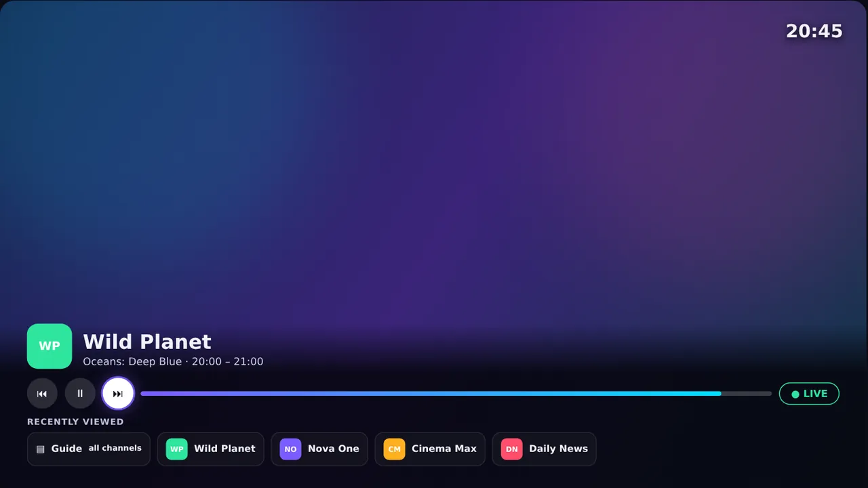Pause the live playback
The height and width of the screenshot is (488, 868).
coord(80,394)
